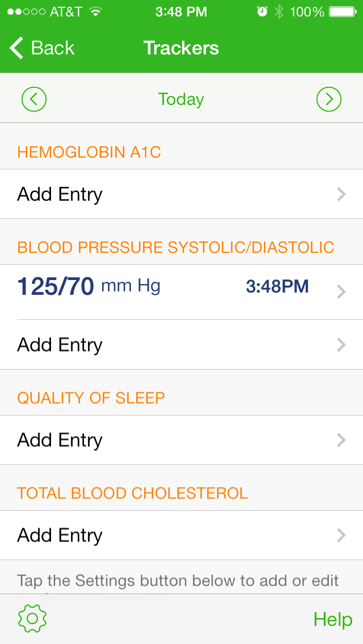
Task: Select the Today date label
Action: click(181, 99)
